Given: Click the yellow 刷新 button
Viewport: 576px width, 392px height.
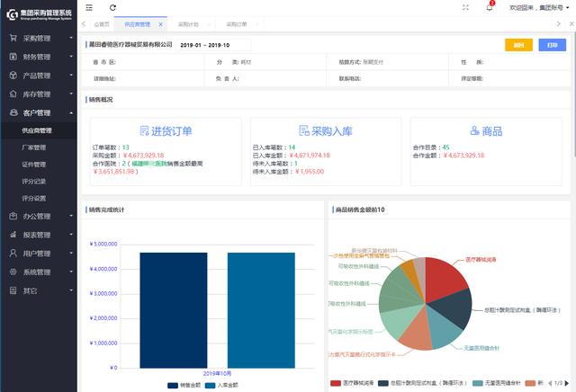Looking at the screenshot, I should (x=518, y=45).
